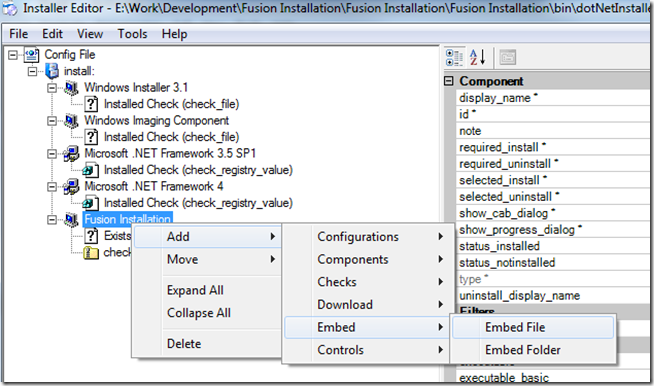Open the File menu
The image size is (654, 386).
[x=19, y=34]
